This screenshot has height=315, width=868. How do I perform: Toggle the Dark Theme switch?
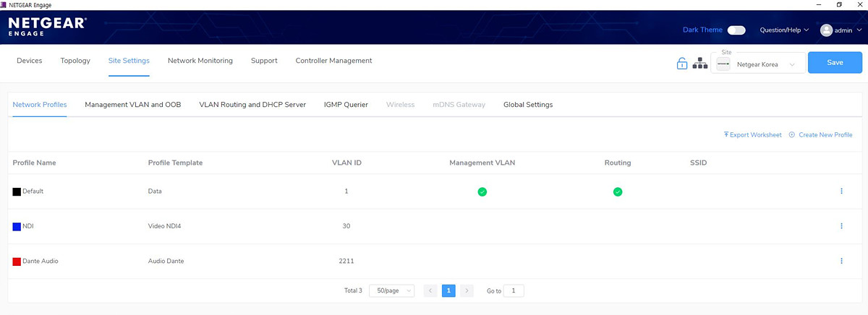coord(736,30)
